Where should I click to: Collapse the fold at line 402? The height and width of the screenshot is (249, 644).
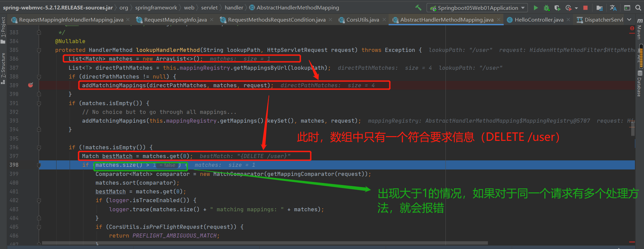[39, 200]
